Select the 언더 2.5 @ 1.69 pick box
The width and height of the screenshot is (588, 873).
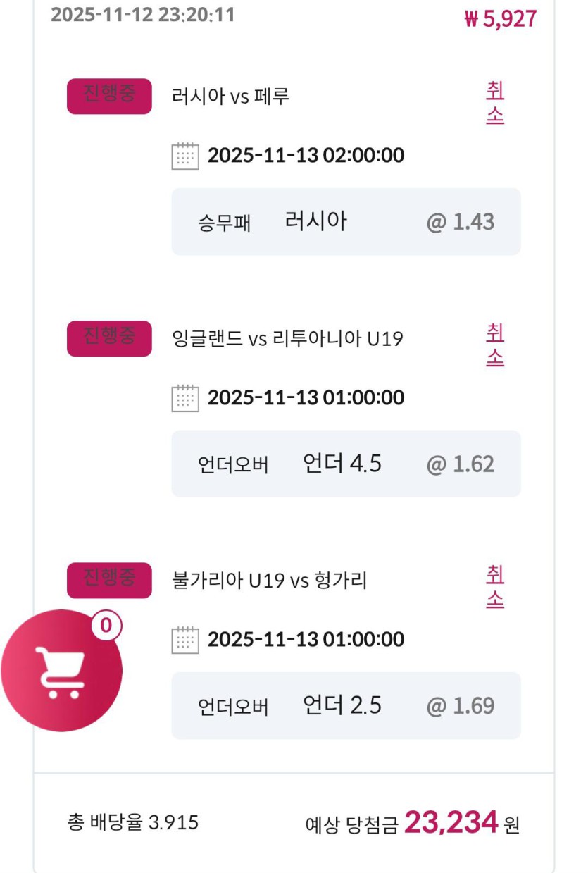[346, 705]
